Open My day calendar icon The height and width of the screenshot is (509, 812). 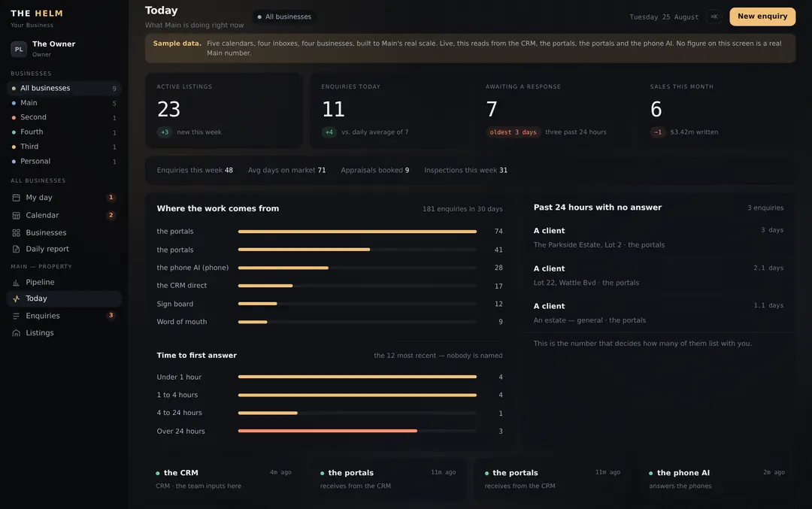pyautogui.click(x=16, y=198)
